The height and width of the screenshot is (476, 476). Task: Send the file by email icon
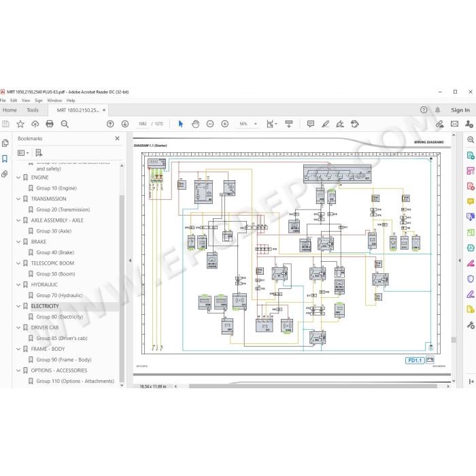pyautogui.click(x=454, y=124)
